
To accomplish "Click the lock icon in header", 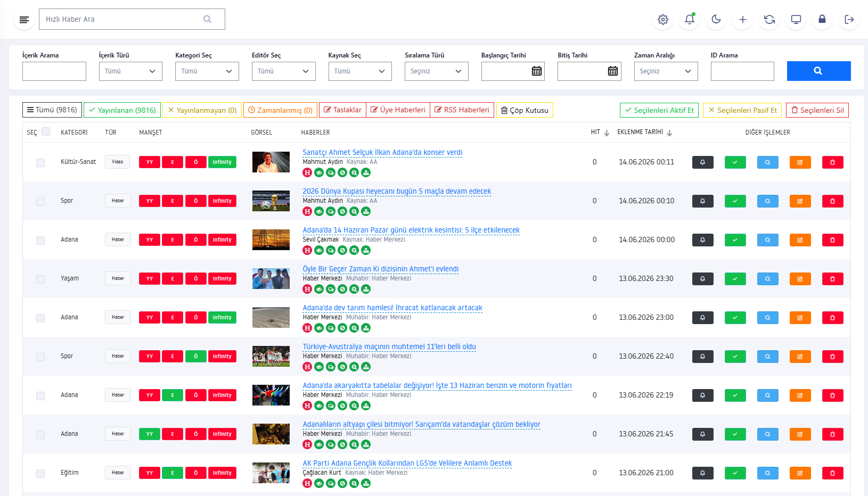I will (822, 20).
